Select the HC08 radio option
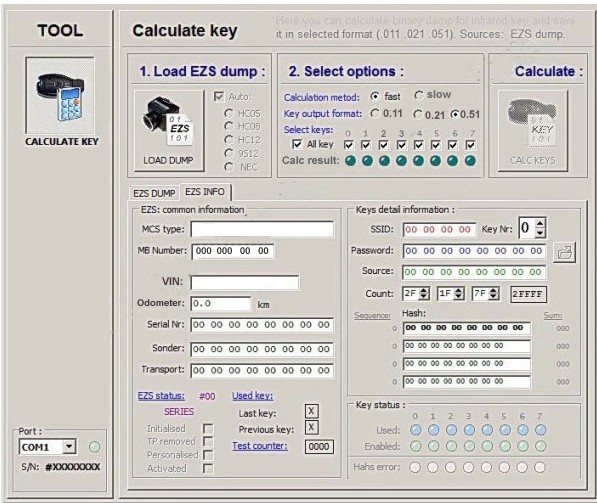Screen dimensions: 597x503 click(x=228, y=126)
